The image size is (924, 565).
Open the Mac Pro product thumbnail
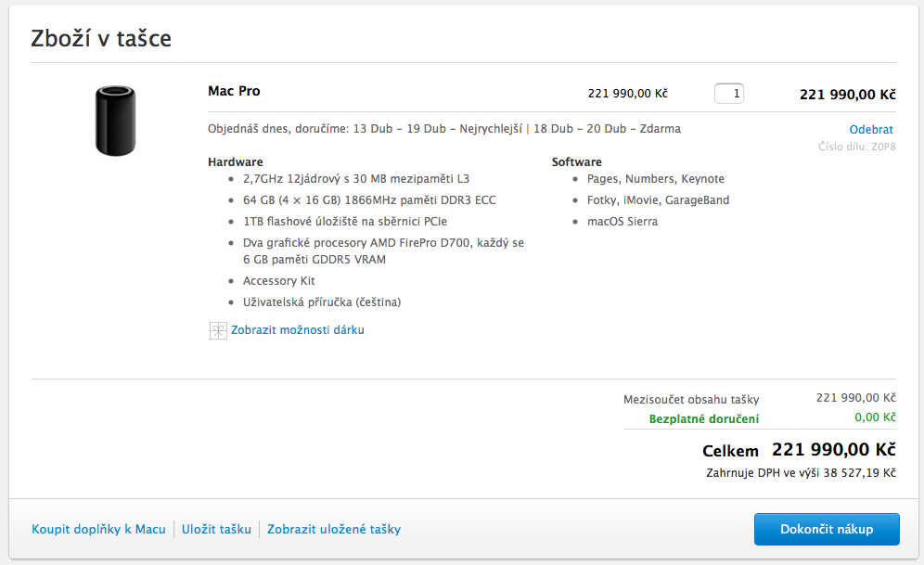click(x=115, y=120)
